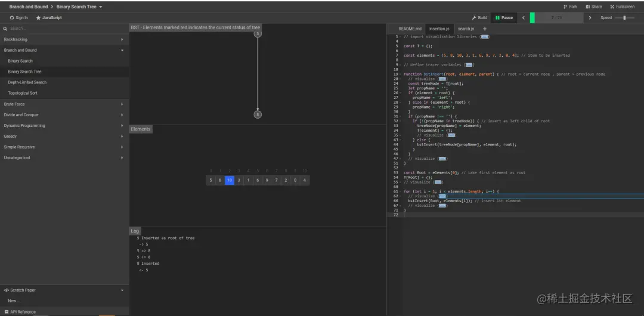Click array cell containing 5
Screen dimensions: 644x316
point(210,180)
